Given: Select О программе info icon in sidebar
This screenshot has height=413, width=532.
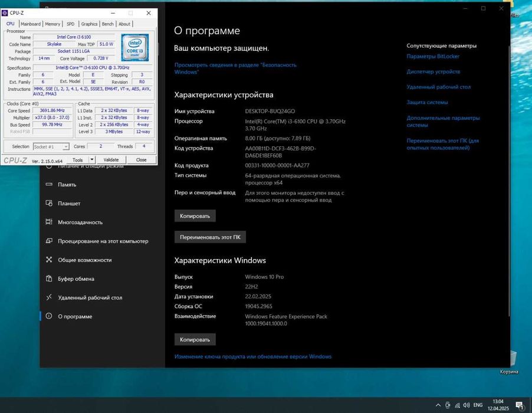Looking at the screenshot, I should pyautogui.click(x=49, y=316).
